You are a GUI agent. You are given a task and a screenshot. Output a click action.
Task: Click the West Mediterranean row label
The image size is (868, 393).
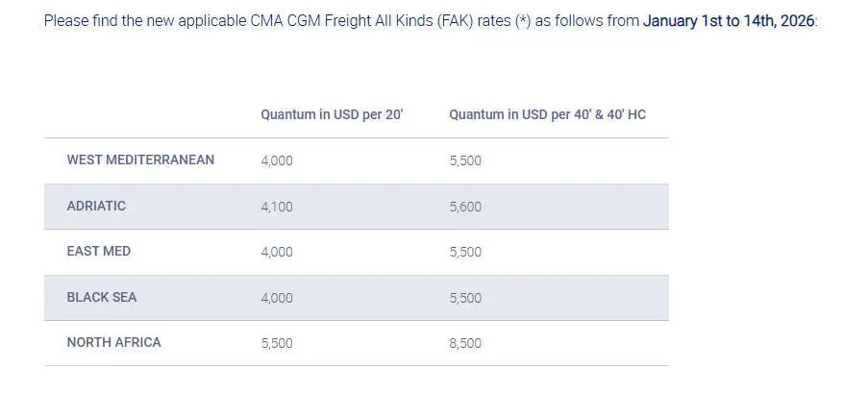coord(140,160)
